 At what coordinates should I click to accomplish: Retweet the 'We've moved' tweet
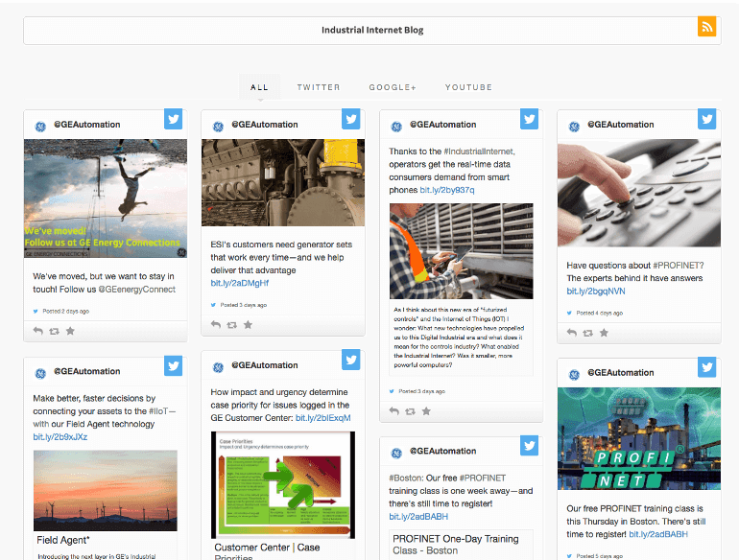[x=54, y=332]
